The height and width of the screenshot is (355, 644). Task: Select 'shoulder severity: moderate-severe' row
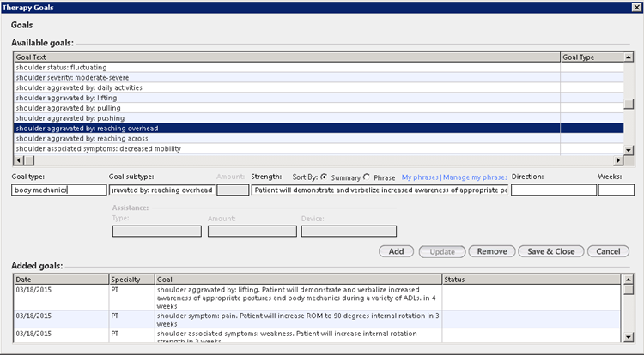(319, 77)
